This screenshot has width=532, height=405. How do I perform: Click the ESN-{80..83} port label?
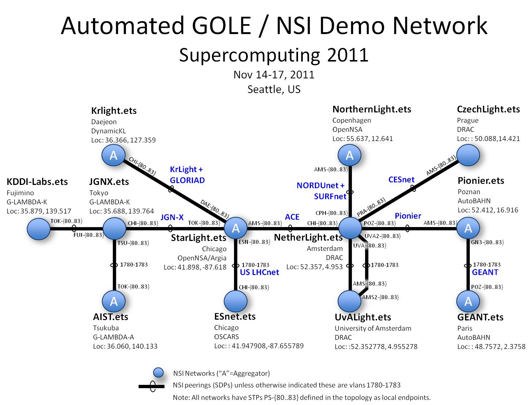pos(254,242)
